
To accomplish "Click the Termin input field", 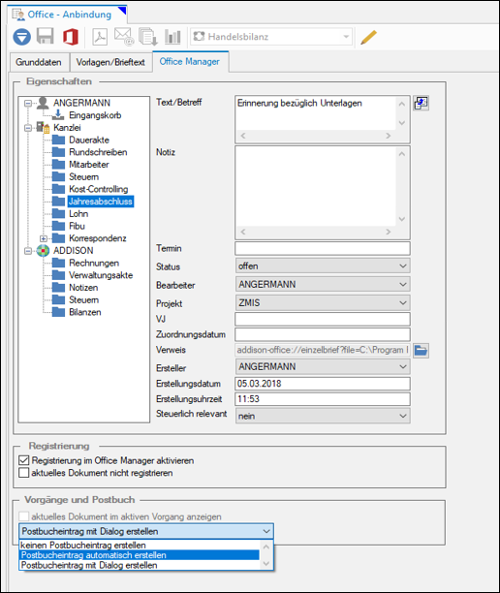I will 322,248.
